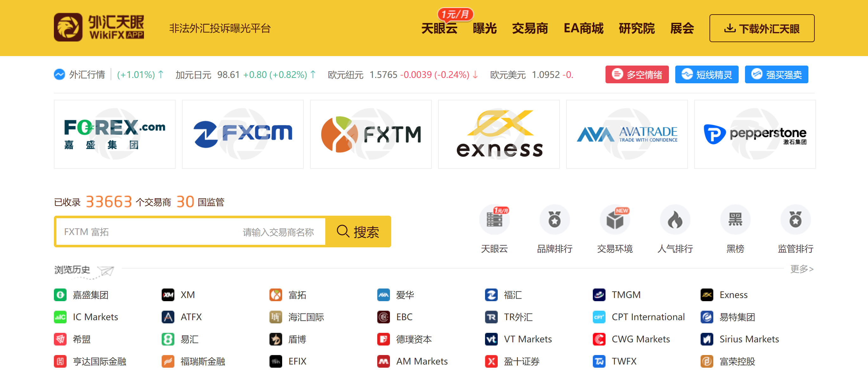This screenshot has width=868, height=387.
Task: Click the EBC broker icon
Action: click(x=384, y=317)
